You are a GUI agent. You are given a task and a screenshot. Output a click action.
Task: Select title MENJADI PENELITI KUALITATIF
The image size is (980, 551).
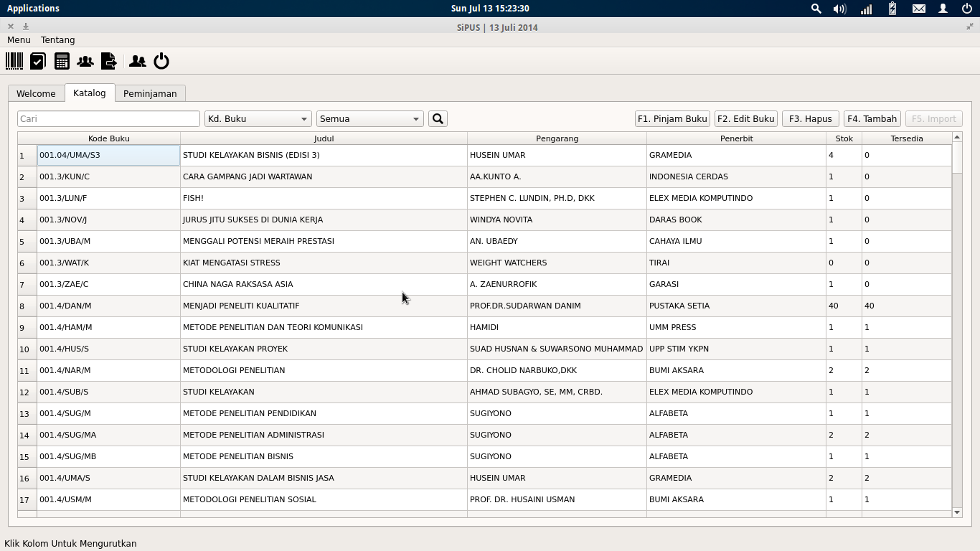324,306
